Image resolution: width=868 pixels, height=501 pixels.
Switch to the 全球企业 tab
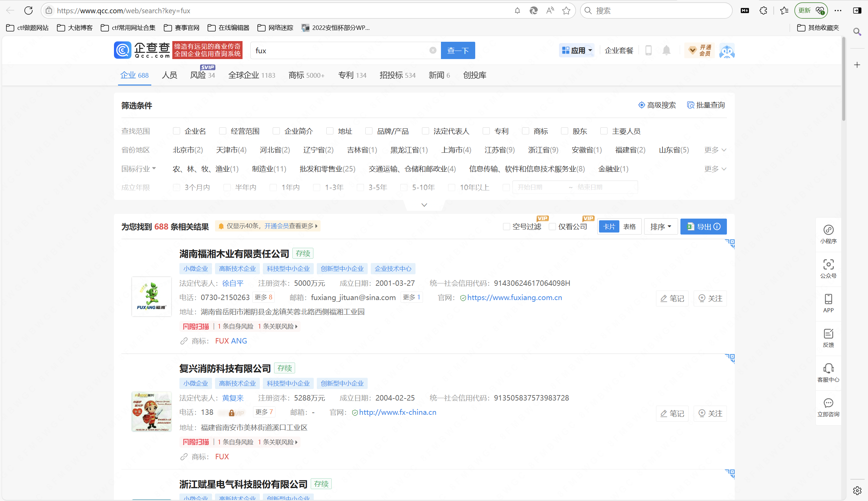tap(252, 75)
